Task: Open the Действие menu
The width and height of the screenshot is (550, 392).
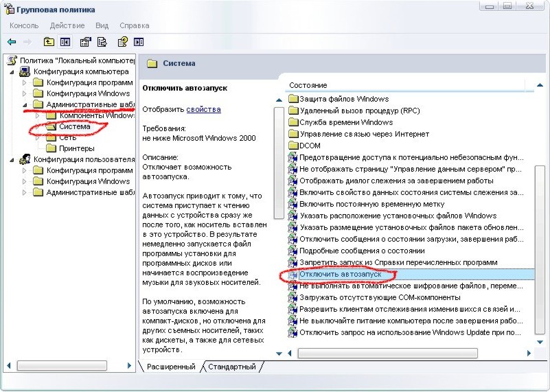Action: (x=67, y=25)
